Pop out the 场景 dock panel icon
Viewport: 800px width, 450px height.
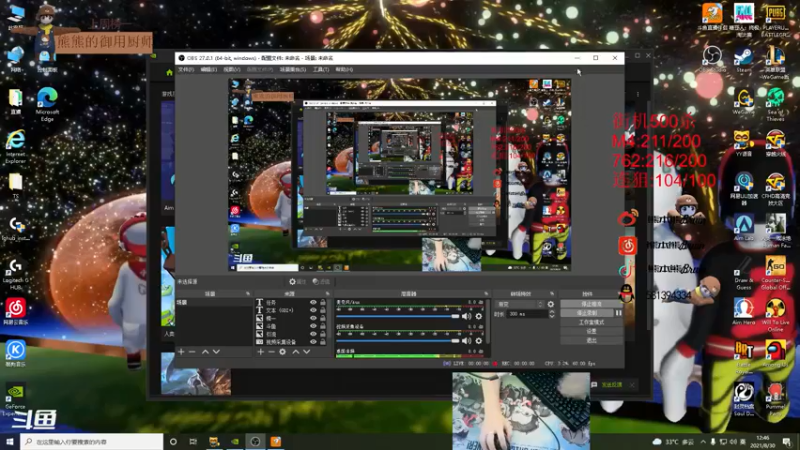pyautogui.click(x=248, y=294)
